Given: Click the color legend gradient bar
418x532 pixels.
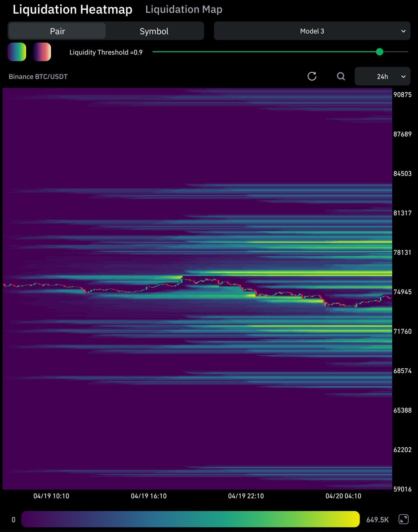Looking at the screenshot, I should point(191,519).
